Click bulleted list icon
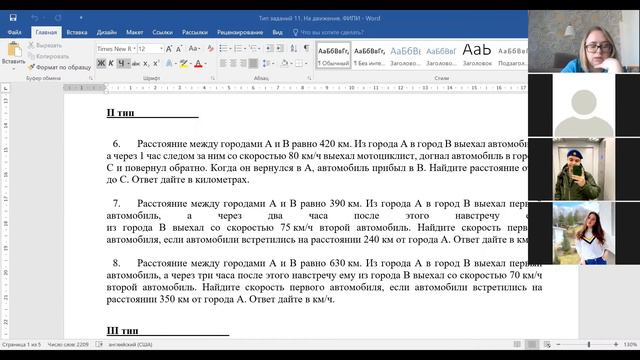This screenshot has height=360, width=640. point(223,49)
